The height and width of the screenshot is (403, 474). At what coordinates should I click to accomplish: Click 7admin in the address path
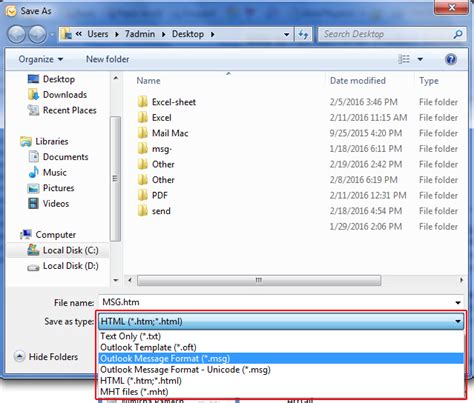tap(140, 34)
